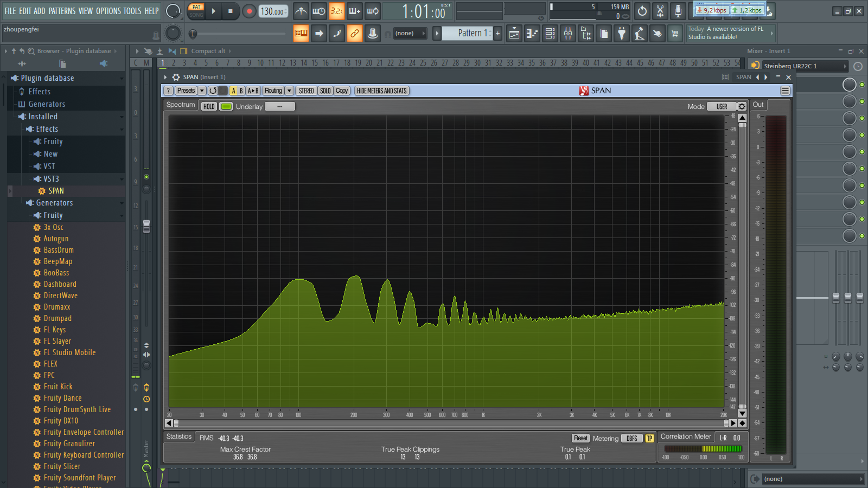Click the Copy button in SPAN
The width and height of the screenshot is (868, 488).
click(x=342, y=91)
